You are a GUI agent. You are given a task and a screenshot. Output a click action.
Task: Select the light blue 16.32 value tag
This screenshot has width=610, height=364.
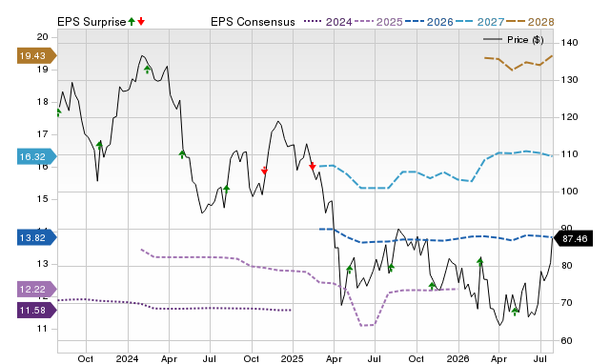[x=36, y=156]
